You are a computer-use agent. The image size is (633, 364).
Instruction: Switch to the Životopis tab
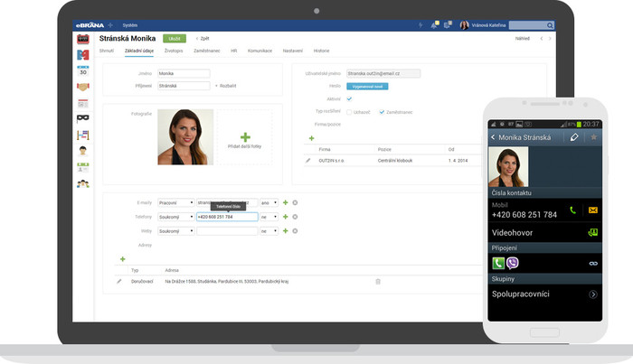(174, 51)
